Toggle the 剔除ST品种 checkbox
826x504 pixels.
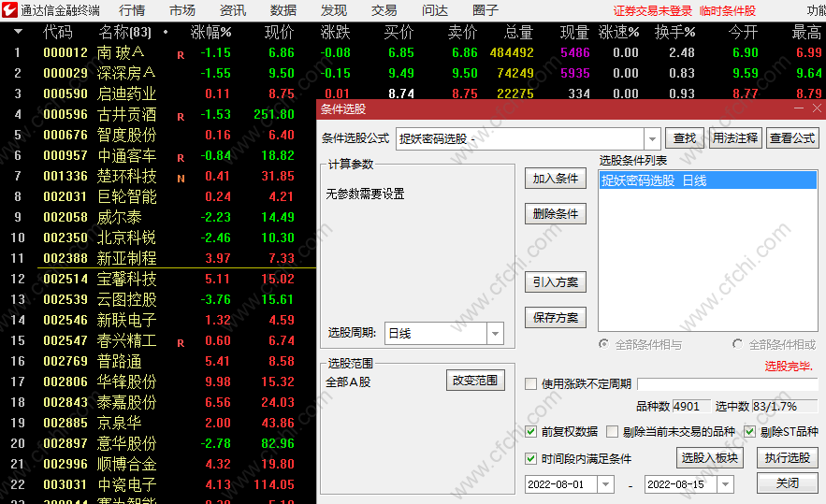tap(749, 432)
